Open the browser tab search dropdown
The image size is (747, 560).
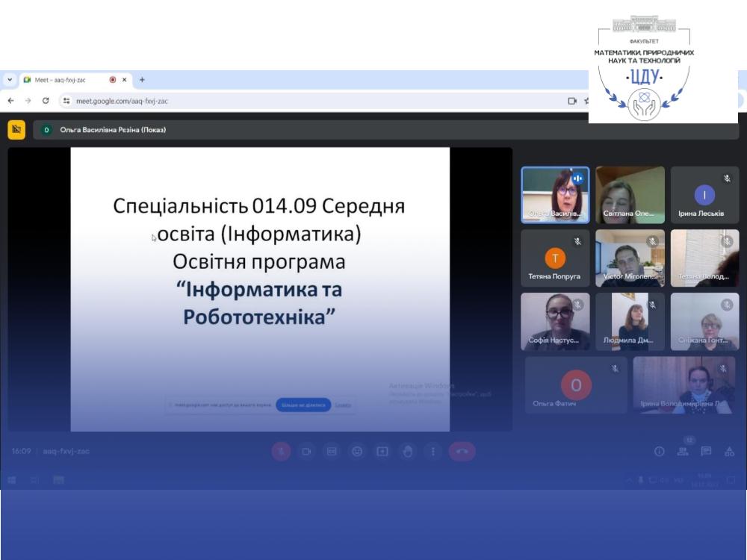pos(10,80)
